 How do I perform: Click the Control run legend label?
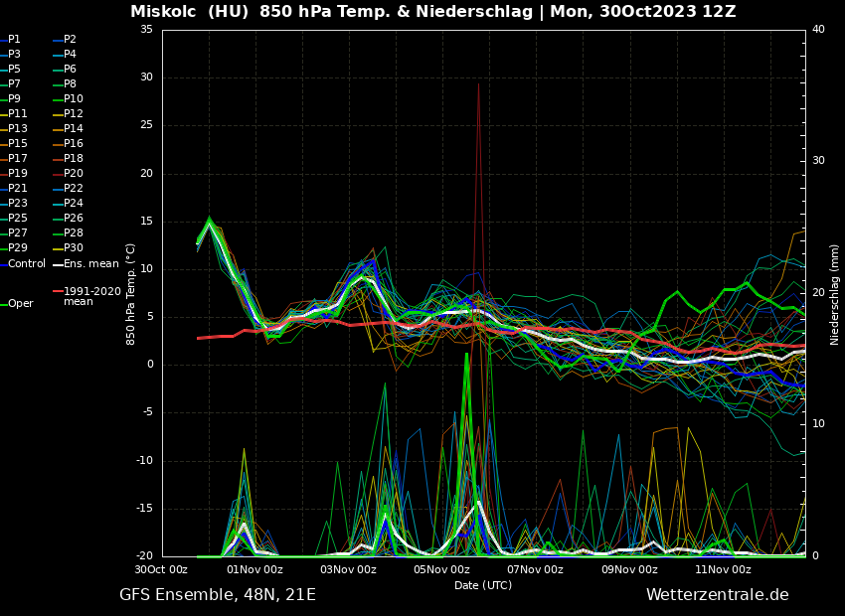[x=27, y=263]
